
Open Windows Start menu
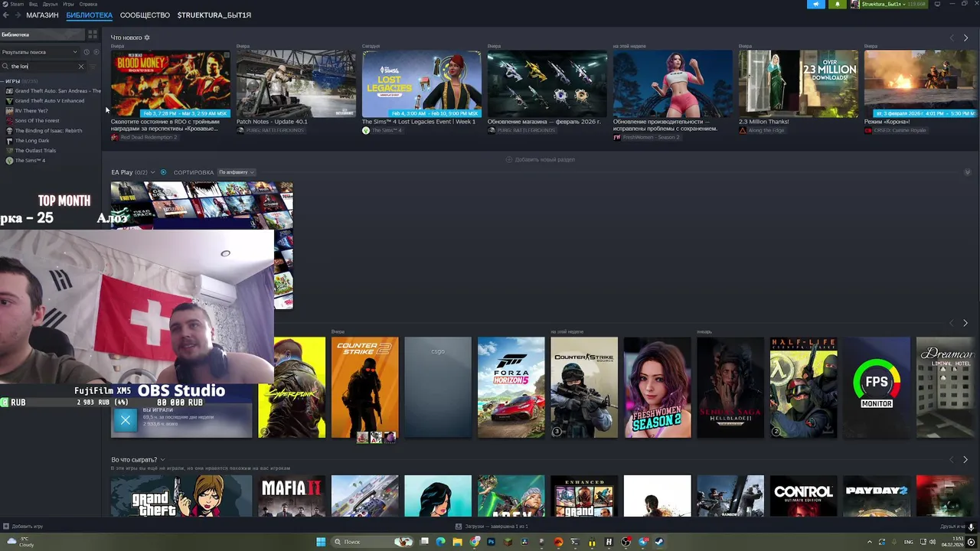tap(321, 542)
